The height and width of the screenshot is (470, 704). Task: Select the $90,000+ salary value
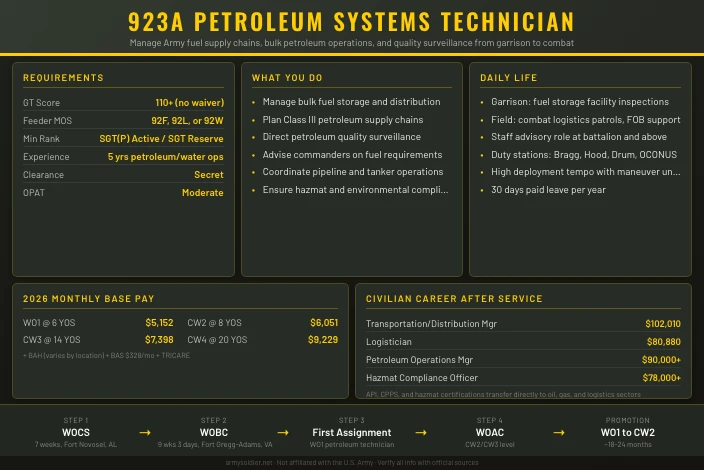pos(661,360)
